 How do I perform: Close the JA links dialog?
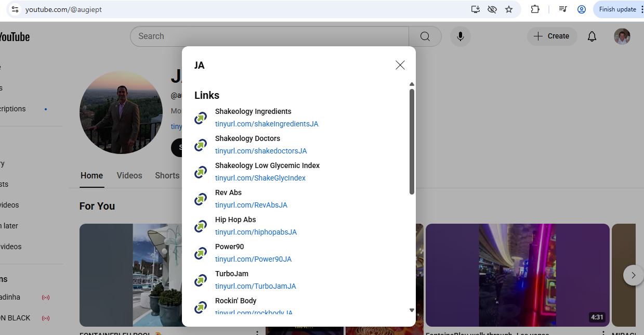[x=400, y=65]
